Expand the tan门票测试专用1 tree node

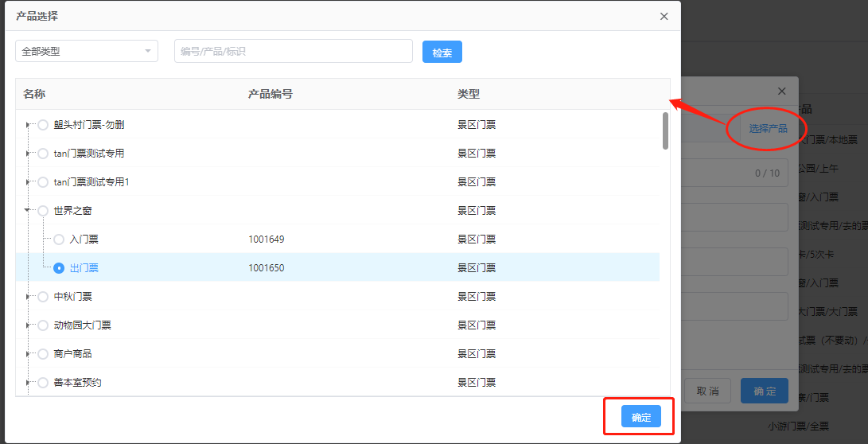pos(28,182)
